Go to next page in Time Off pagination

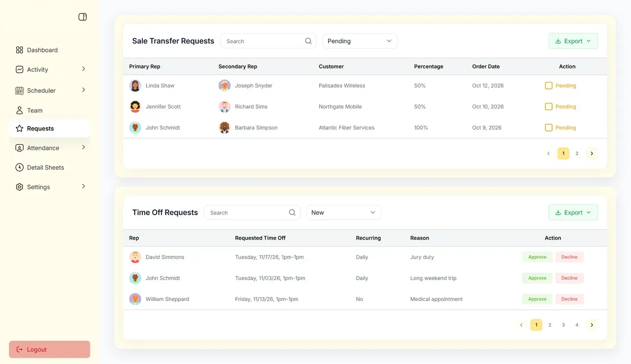coord(592,325)
